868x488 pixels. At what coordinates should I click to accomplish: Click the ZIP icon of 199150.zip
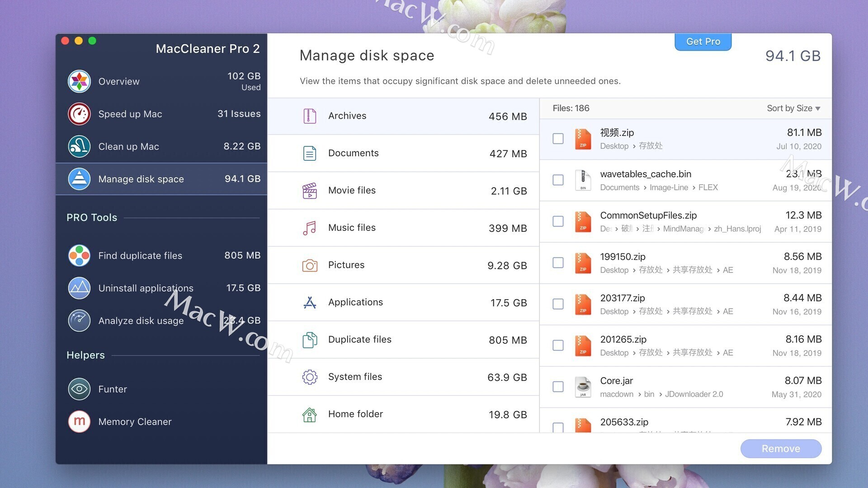pyautogui.click(x=583, y=263)
